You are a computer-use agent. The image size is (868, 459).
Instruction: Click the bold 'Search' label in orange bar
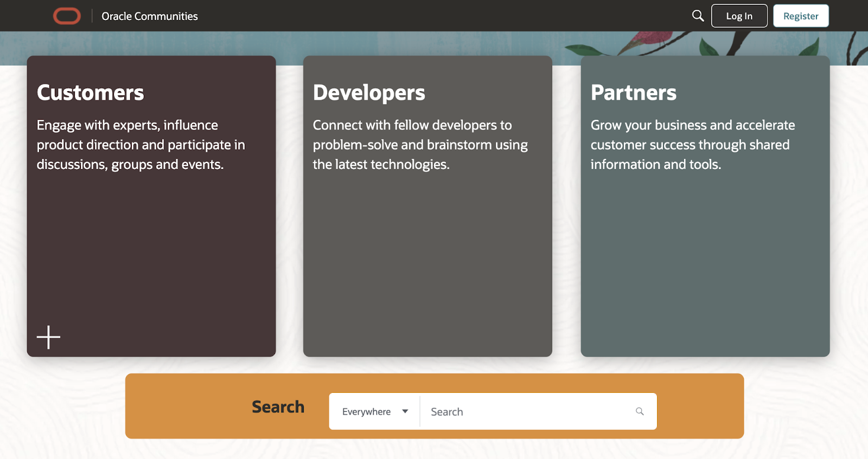tap(278, 406)
